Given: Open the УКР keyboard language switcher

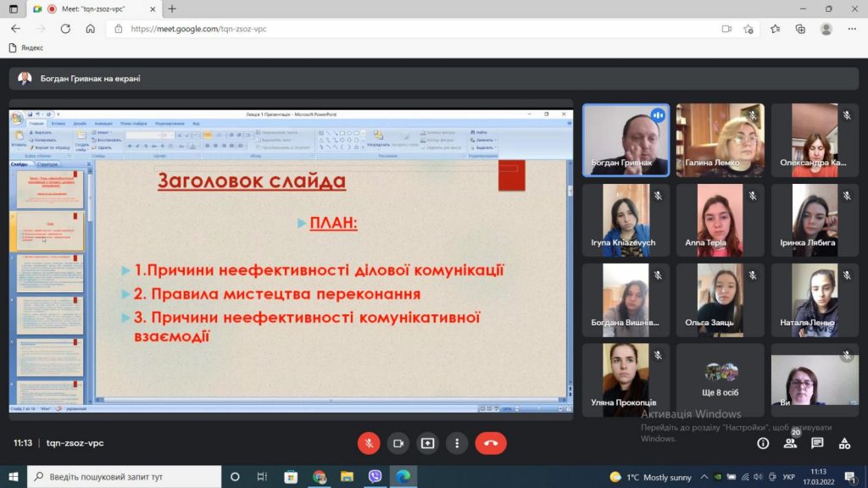Looking at the screenshot, I should click(x=788, y=476).
